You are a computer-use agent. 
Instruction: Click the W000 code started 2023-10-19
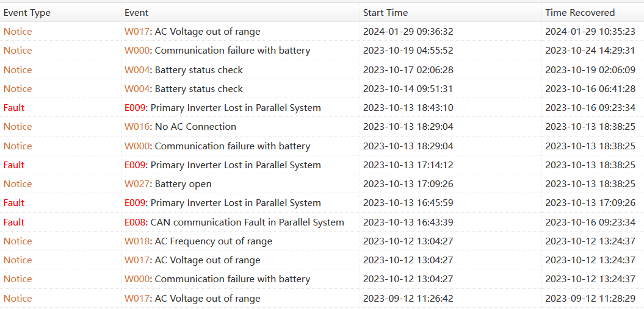[x=137, y=51]
